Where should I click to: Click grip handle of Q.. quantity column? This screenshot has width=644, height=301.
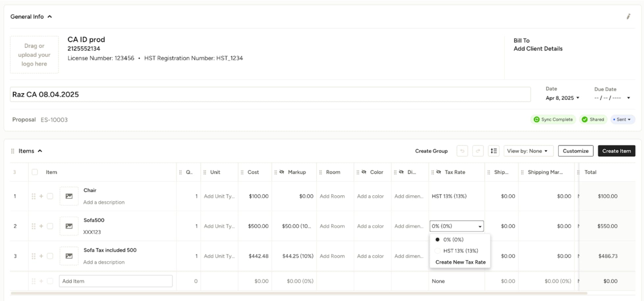(180, 172)
